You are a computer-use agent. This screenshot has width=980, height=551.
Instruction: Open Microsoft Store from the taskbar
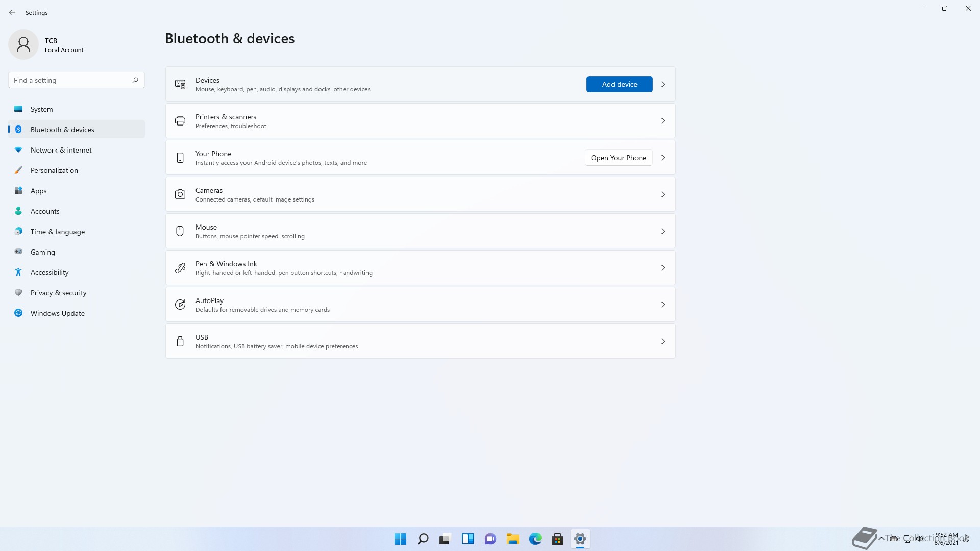coord(558,539)
